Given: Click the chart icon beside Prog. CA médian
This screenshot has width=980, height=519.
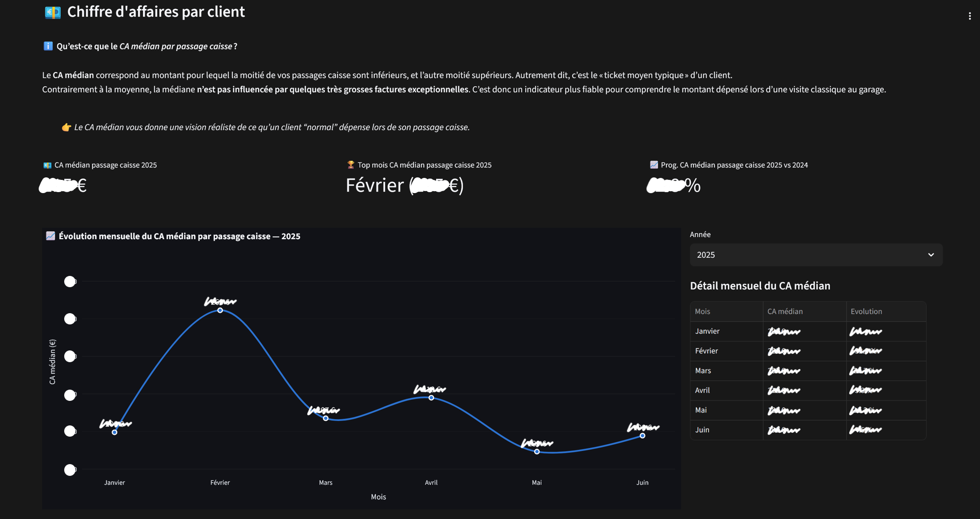Looking at the screenshot, I should [654, 165].
